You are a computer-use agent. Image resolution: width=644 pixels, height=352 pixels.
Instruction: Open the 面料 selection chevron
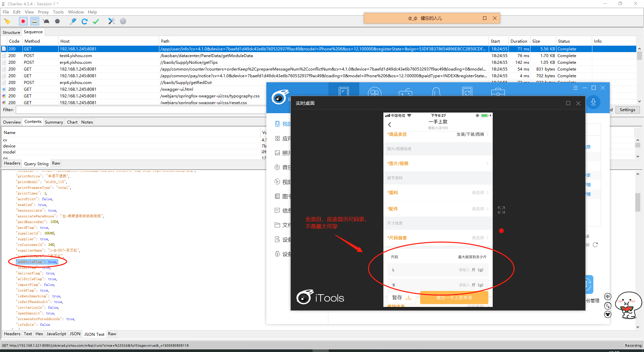point(487,193)
